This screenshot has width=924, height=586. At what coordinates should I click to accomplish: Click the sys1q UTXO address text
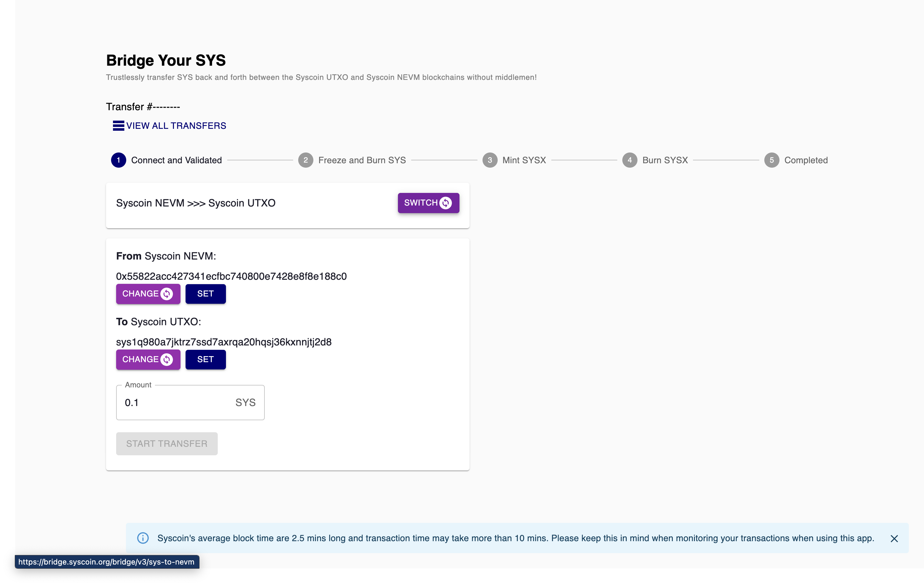223,342
